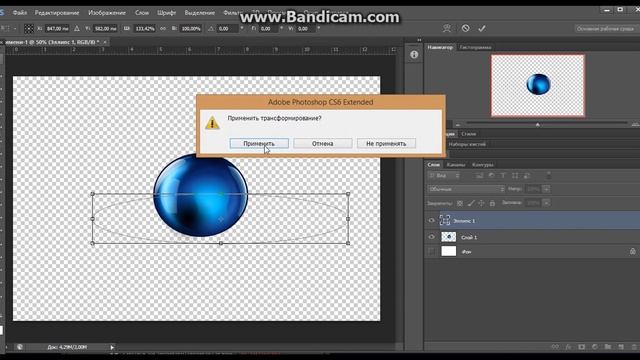Select the Фон layer thumbnail

pos(449,251)
